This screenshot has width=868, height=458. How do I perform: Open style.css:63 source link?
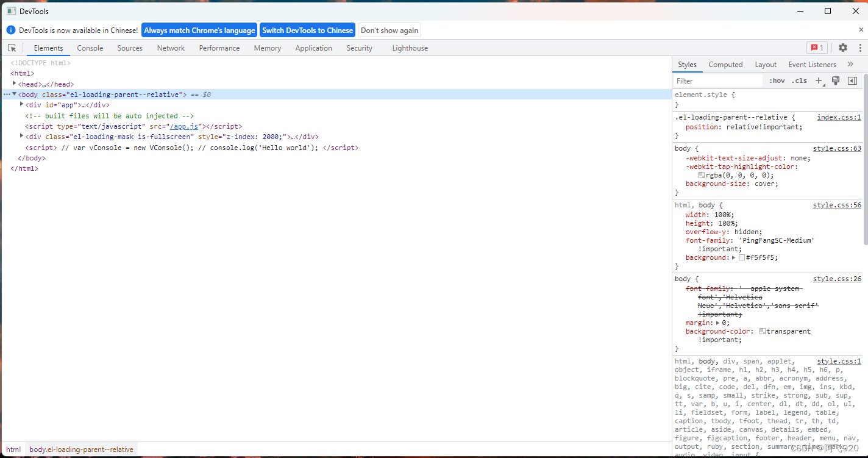837,148
